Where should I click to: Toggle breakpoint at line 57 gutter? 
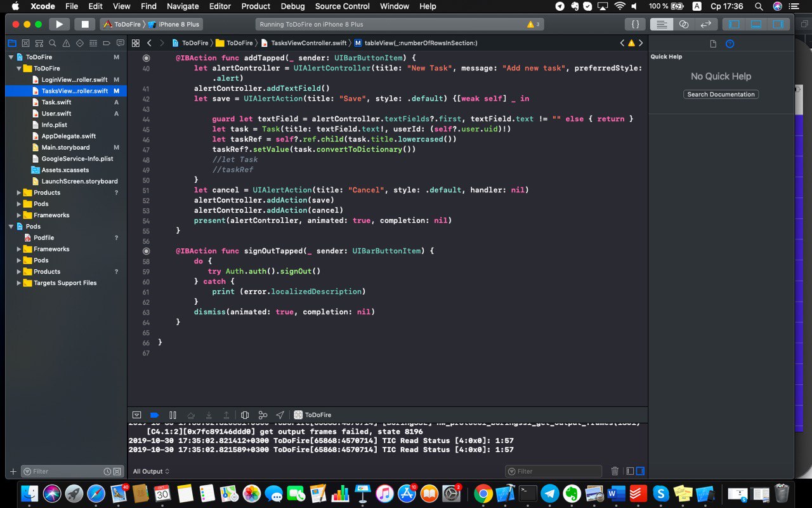[x=146, y=251]
